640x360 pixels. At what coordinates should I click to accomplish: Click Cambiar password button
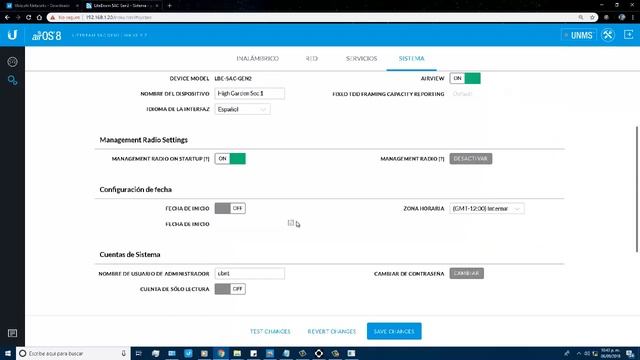pos(467,273)
